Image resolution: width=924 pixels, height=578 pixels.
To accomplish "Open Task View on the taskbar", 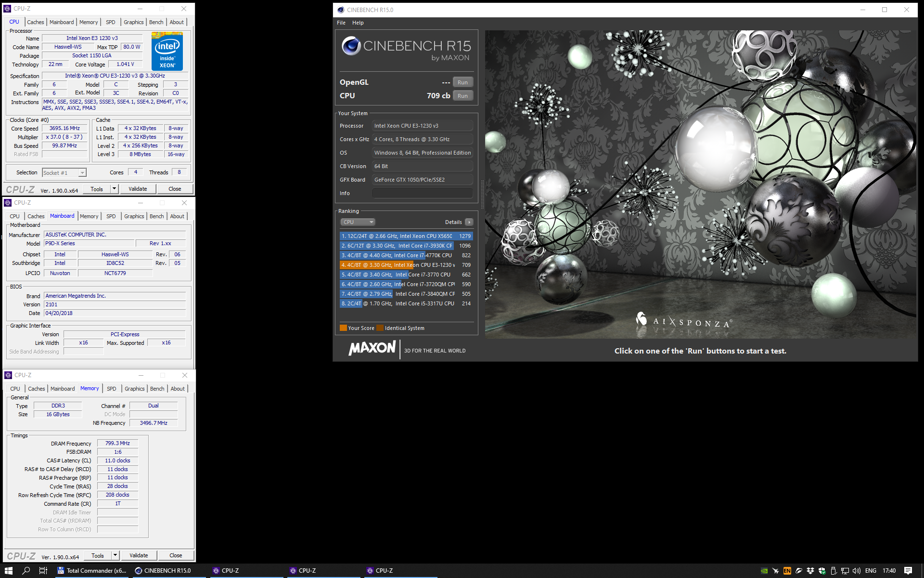I will click(x=43, y=571).
